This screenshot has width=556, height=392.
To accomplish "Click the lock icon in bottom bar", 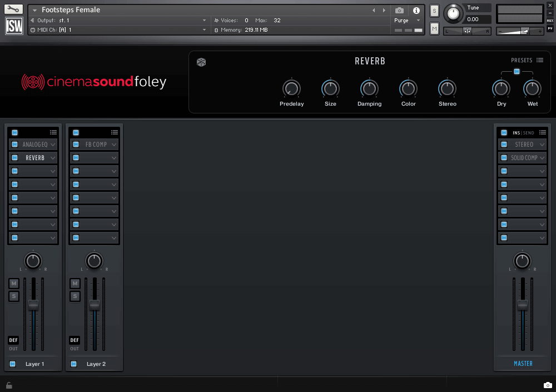I will coord(9,385).
